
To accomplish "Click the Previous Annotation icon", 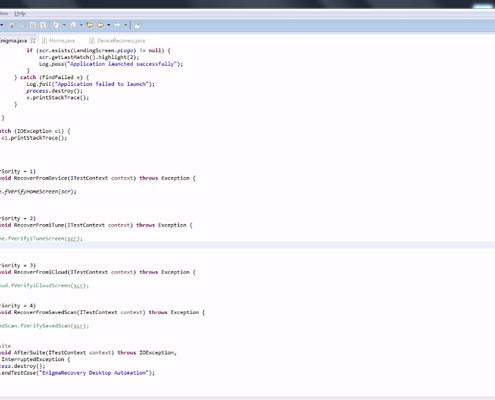I will coord(73,25).
